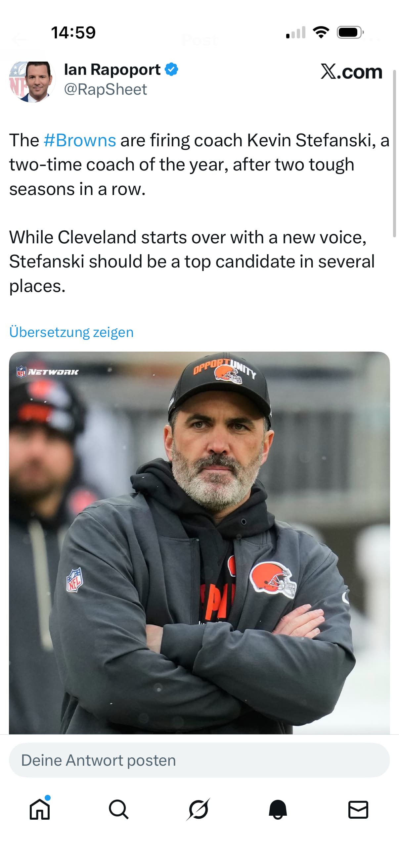Open the Search tab
399x868 pixels.
tap(118, 809)
